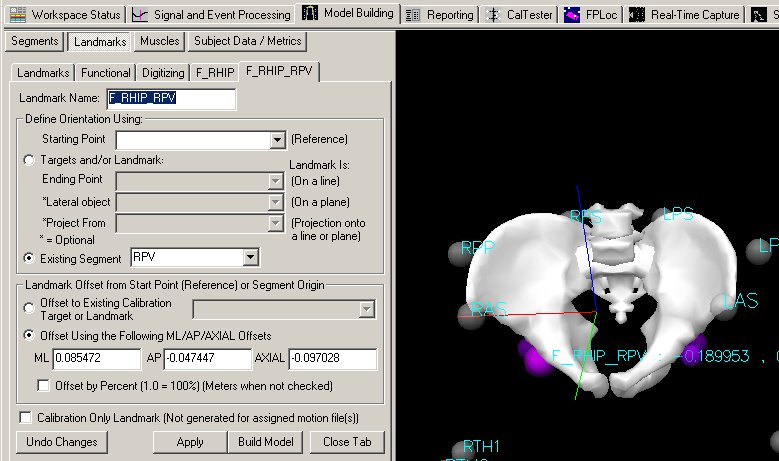Select Offset Using ML/AP/AXIAL Offsets radio
The image size is (779, 461).
[x=29, y=335]
